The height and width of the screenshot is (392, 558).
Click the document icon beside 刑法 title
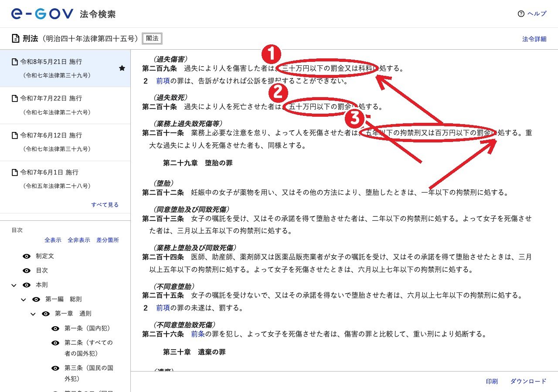click(x=16, y=39)
